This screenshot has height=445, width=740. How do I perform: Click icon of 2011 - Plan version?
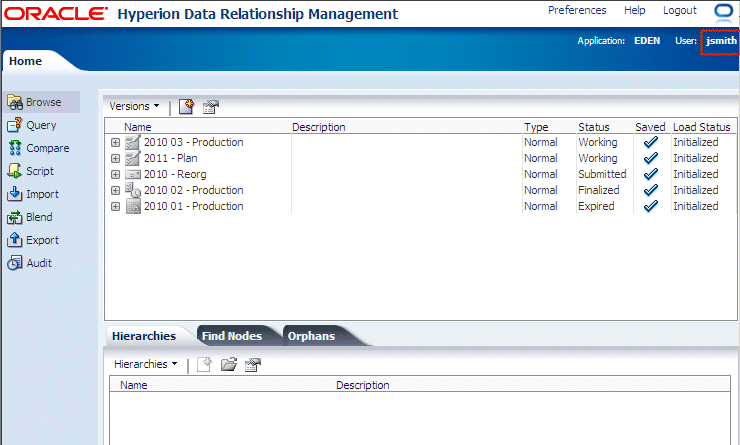[x=133, y=158]
